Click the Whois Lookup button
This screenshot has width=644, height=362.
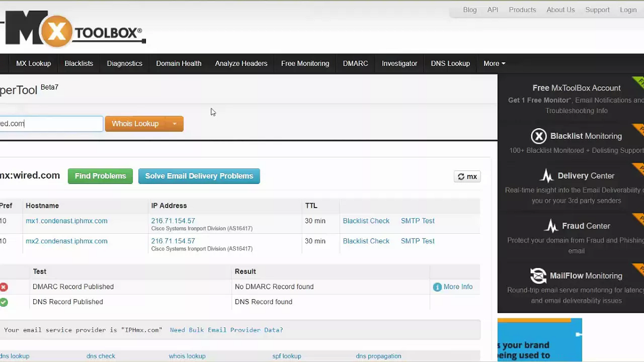click(x=135, y=124)
